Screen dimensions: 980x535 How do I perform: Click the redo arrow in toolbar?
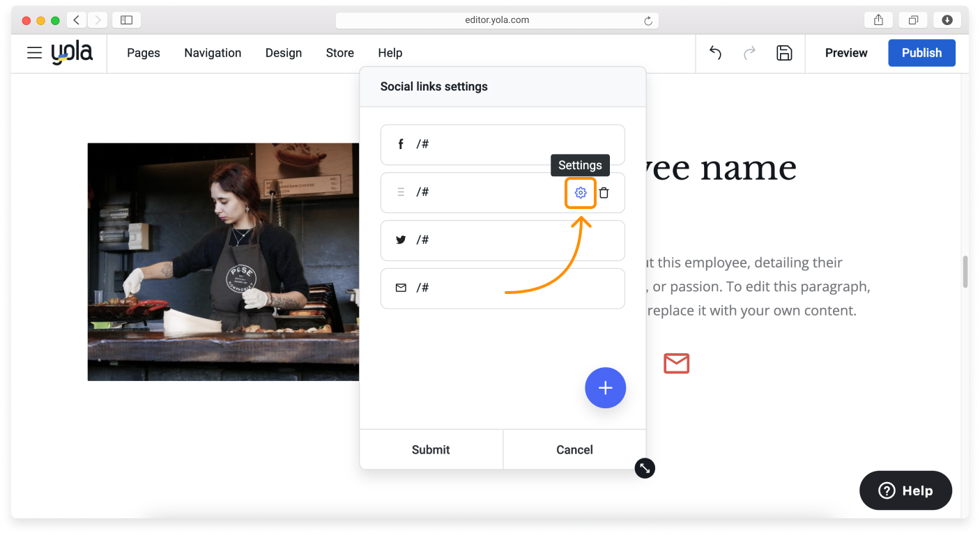749,53
